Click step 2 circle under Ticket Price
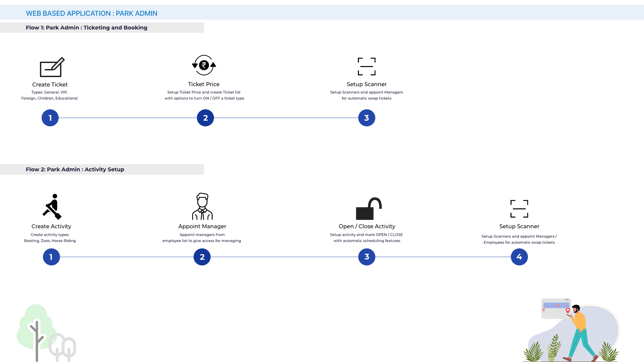644x362 pixels. click(x=205, y=118)
